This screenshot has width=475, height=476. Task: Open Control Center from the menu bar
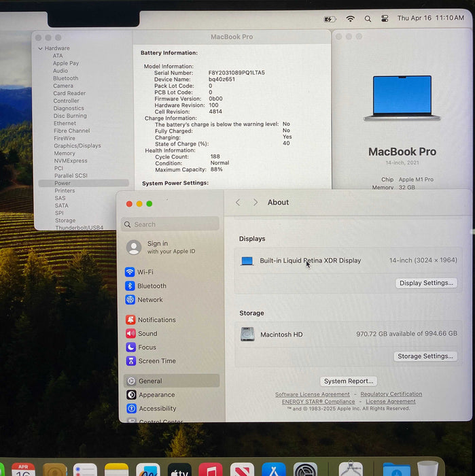point(385,18)
